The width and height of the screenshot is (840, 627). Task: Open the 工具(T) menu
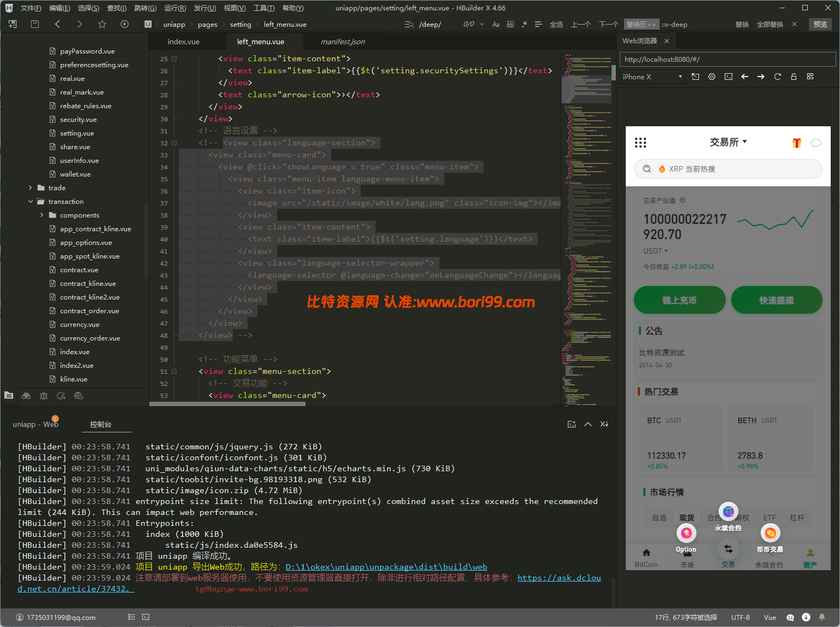tap(264, 8)
